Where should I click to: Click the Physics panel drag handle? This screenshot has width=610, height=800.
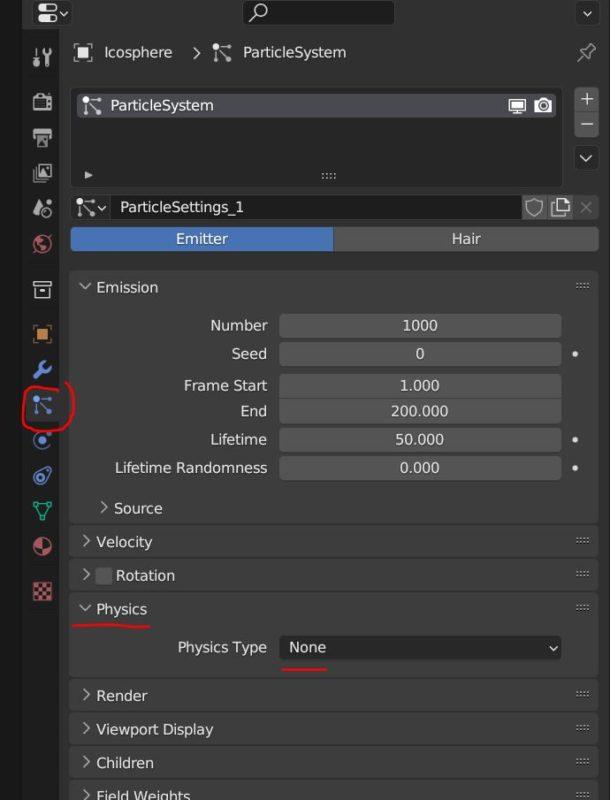click(582, 608)
